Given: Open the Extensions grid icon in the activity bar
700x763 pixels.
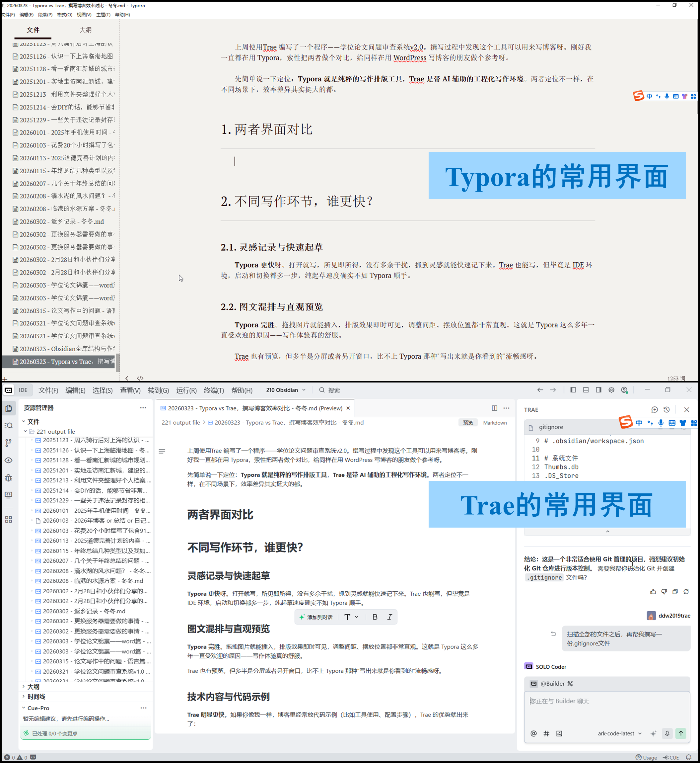Looking at the screenshot, I should [x=9, y=520].
